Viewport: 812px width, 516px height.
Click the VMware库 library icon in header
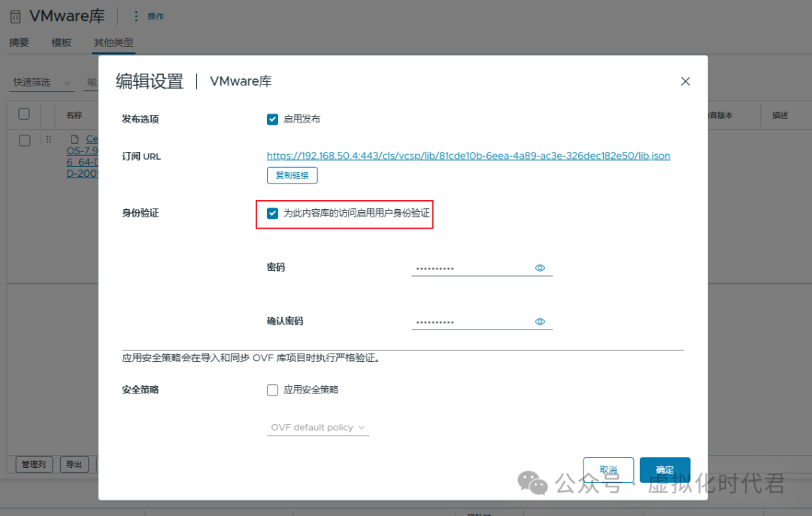tap(16, 17)
